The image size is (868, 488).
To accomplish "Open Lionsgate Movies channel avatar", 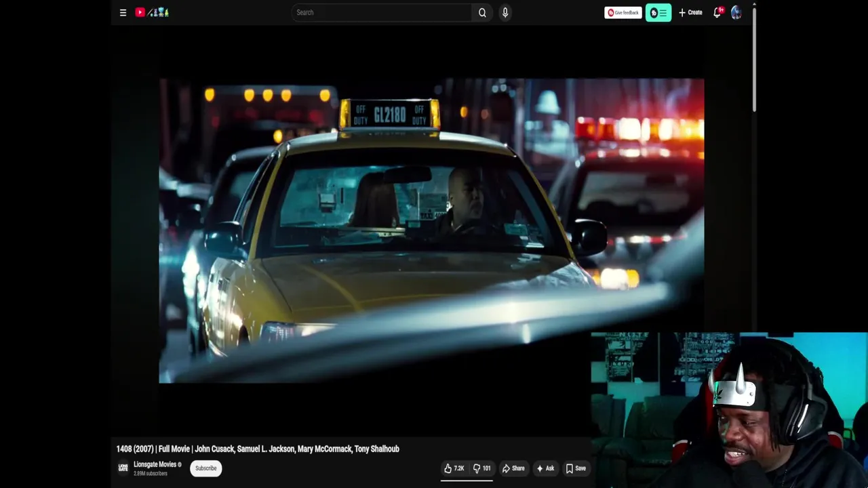I will click(x=123, y=468).
